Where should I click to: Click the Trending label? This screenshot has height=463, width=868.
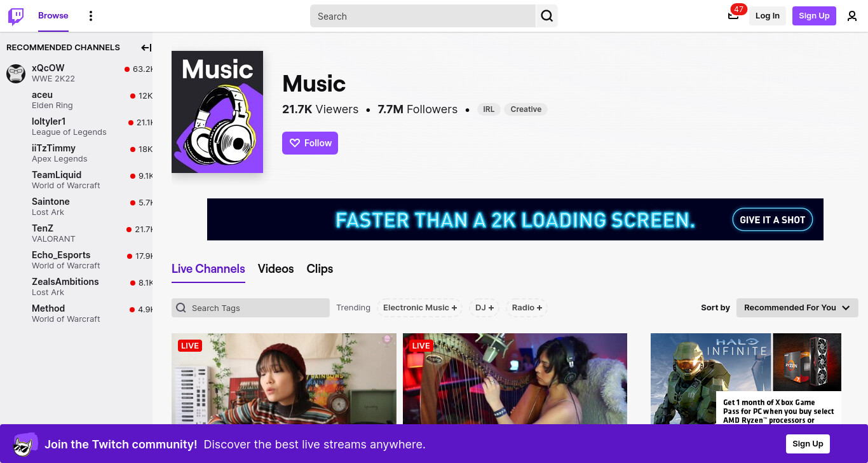[353, 308]
